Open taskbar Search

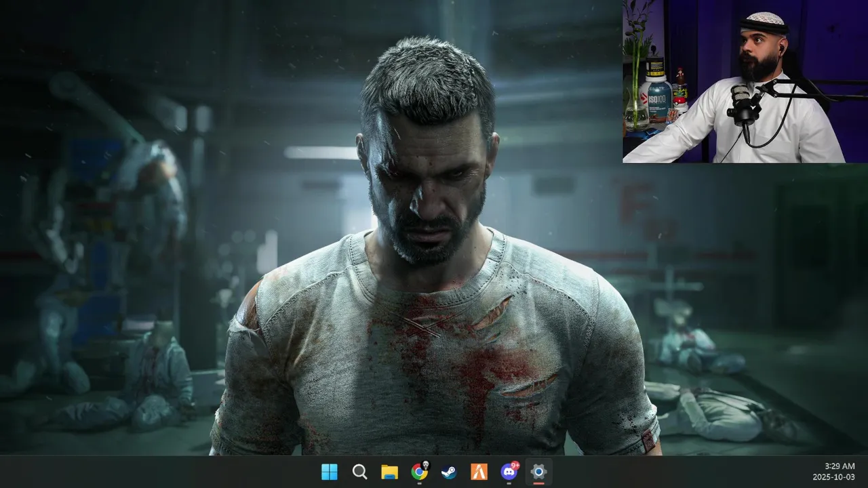click(359, 472)
